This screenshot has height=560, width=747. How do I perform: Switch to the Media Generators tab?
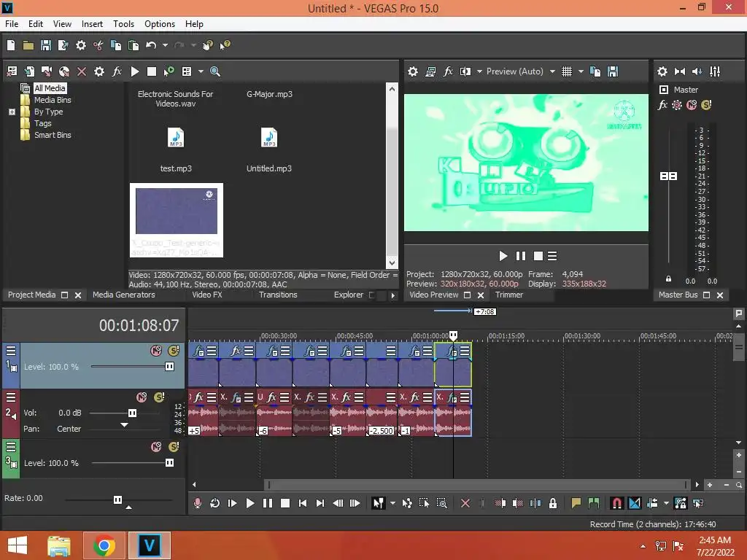tap(123, 295)
